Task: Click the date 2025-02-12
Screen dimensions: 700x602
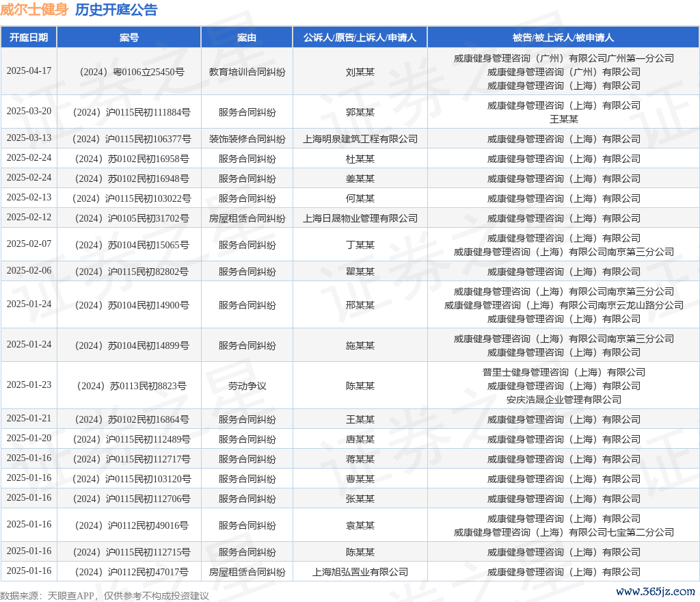Action: (29, 218)
